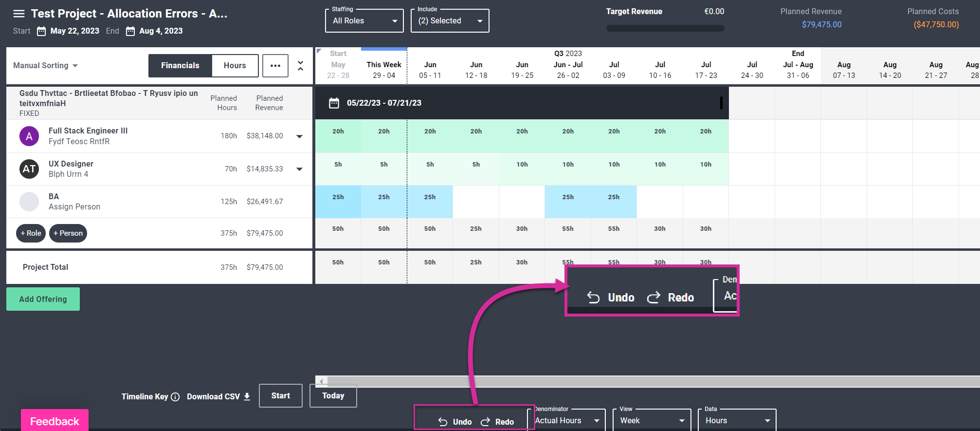980x431 pixels.
Task: Open the View Week dropdown
Action: [653, 420]
